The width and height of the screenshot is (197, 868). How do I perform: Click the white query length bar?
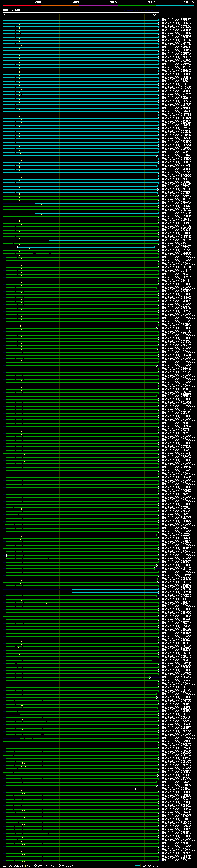coord(81,13)
